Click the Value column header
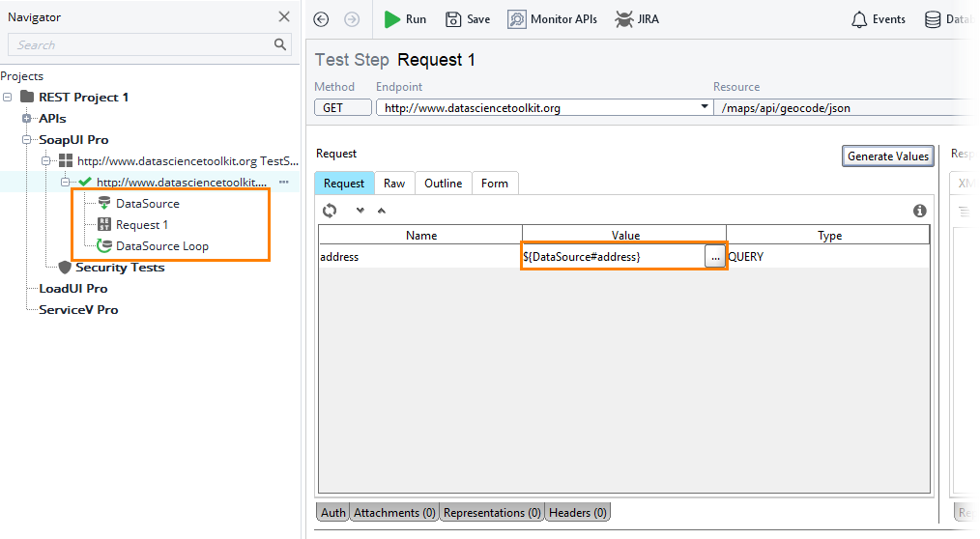Image resolution: width=980 pixels, height=539 pixels. coord(625,235)
